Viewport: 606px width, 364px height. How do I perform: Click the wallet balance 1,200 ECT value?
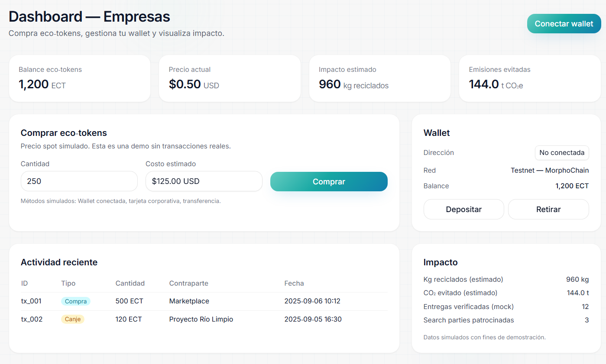(572, 186)
